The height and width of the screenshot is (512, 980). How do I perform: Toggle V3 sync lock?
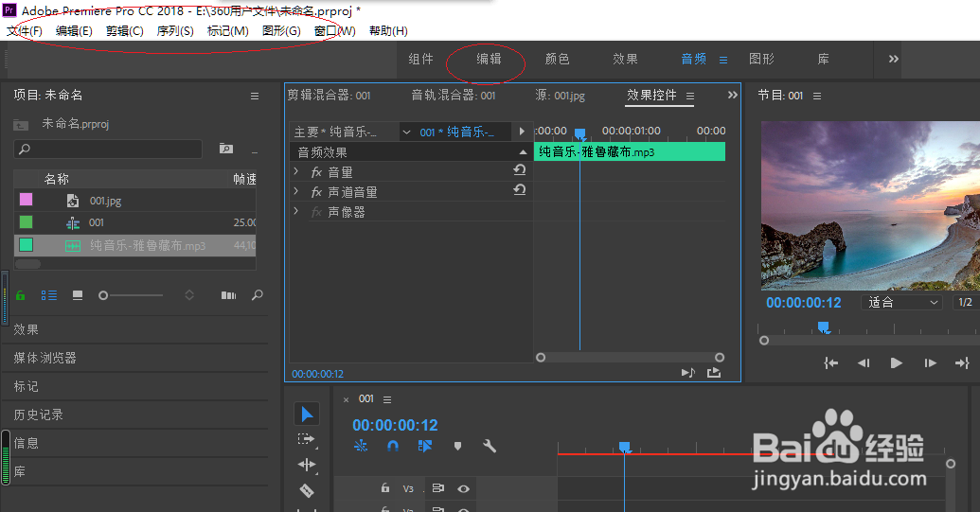click(x=438, y=489)
